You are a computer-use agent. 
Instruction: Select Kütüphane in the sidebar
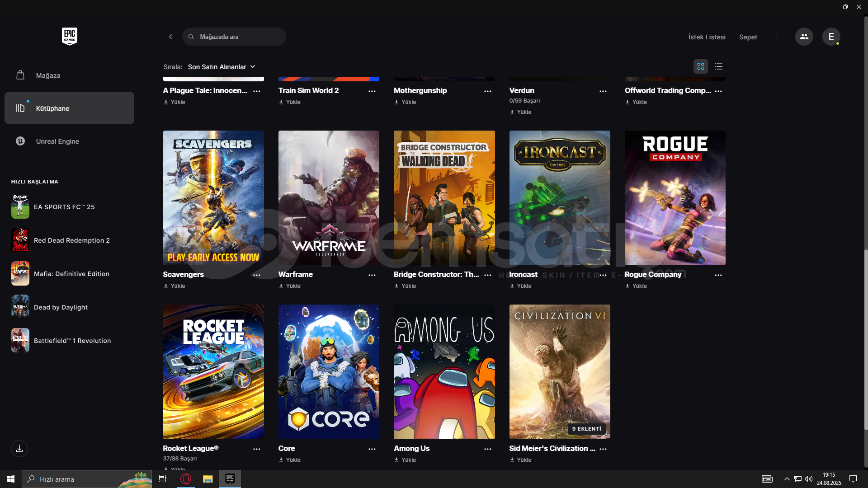[x=69, y=108]
